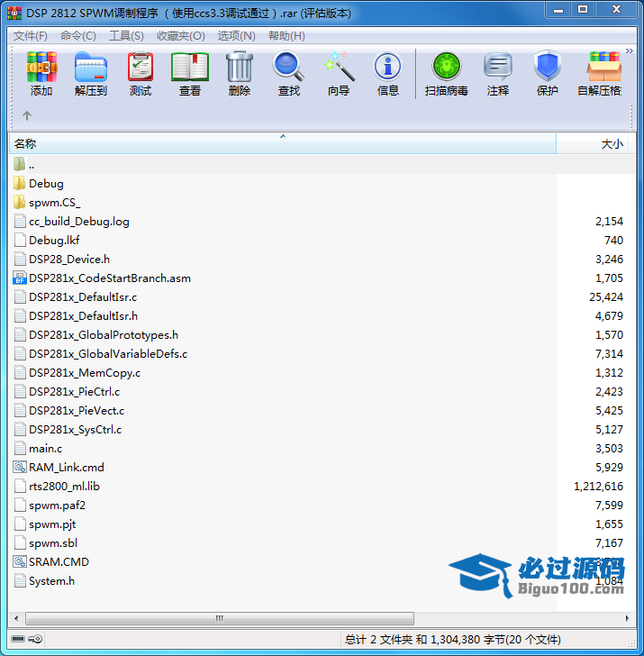Select rts2800_ml.lib file
The height and width of the screenshot is (656, 644).
point(64,487)
